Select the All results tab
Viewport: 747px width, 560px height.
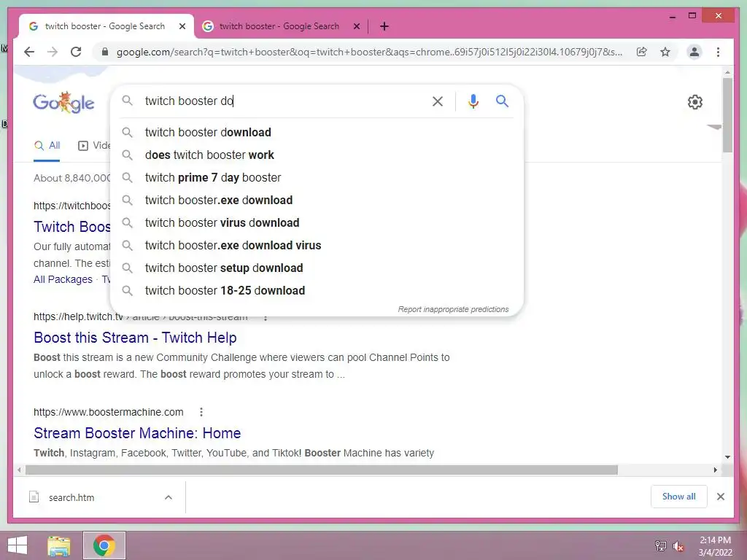[x=47, y=146]
